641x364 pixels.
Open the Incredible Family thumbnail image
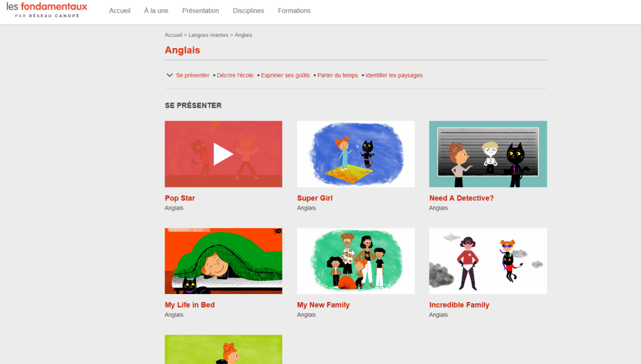[488, 261]
